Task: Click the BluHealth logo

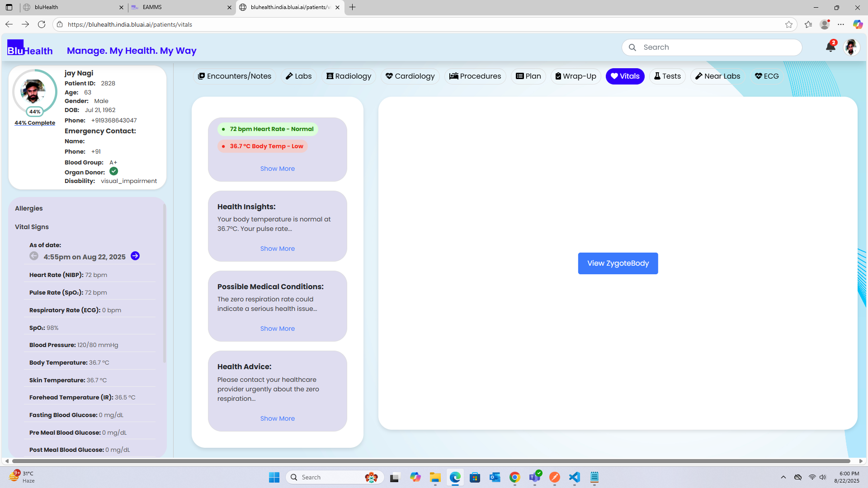Action: tap(30, 48)
